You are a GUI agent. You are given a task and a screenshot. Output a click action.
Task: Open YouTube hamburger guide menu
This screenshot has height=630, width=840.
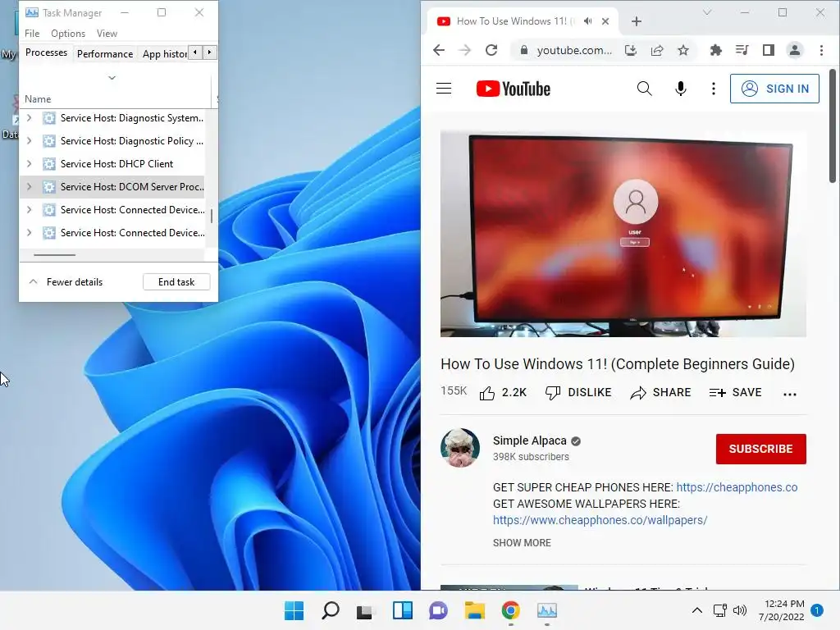coord(444,89)
